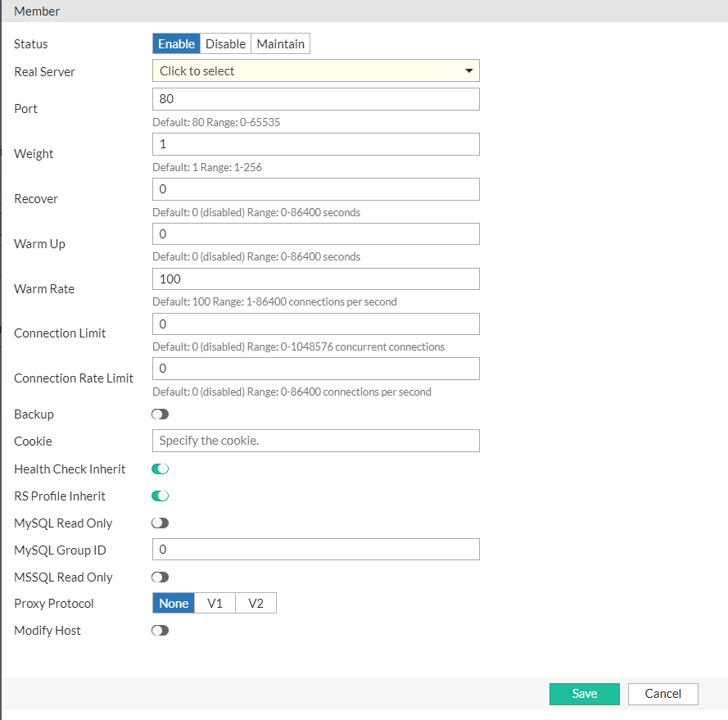Click the 'Member' header title
The image size is (728, 720).
[37, 11]
